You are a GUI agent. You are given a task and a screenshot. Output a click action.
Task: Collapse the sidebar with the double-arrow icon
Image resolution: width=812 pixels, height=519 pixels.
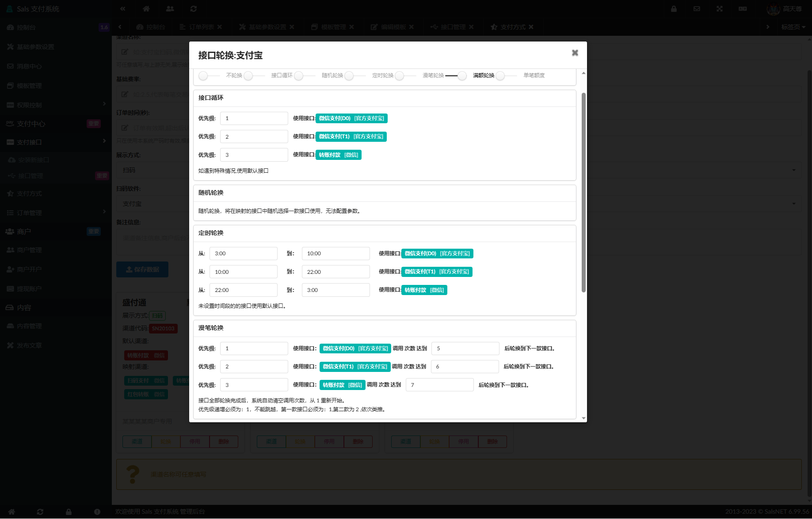123,9
